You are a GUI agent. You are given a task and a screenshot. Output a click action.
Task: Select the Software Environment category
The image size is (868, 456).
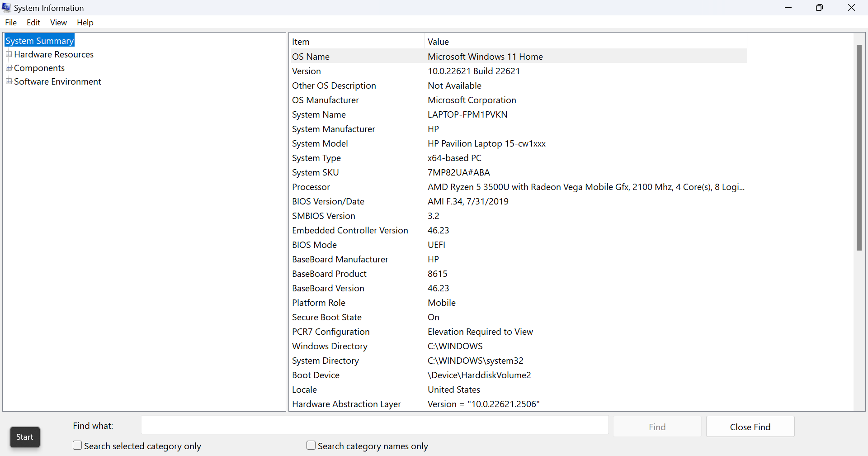(x=57, y=81)
